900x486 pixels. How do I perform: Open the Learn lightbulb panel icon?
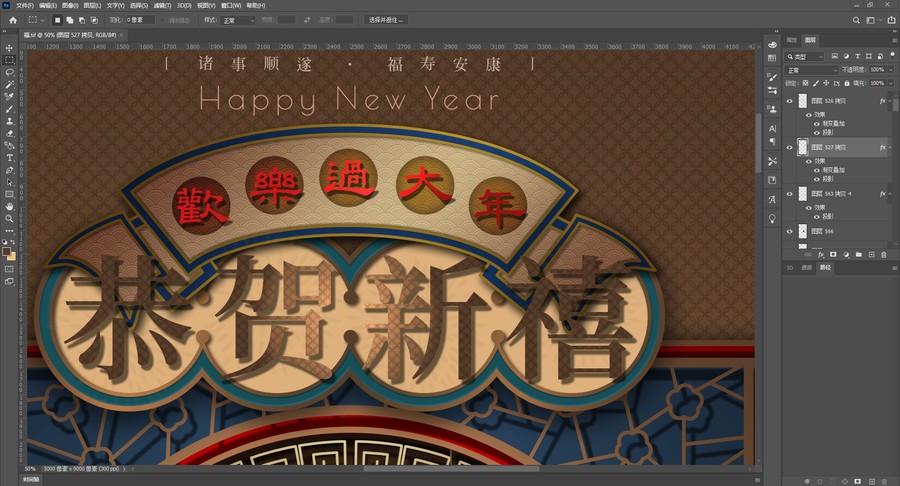(x=772, y=219)
